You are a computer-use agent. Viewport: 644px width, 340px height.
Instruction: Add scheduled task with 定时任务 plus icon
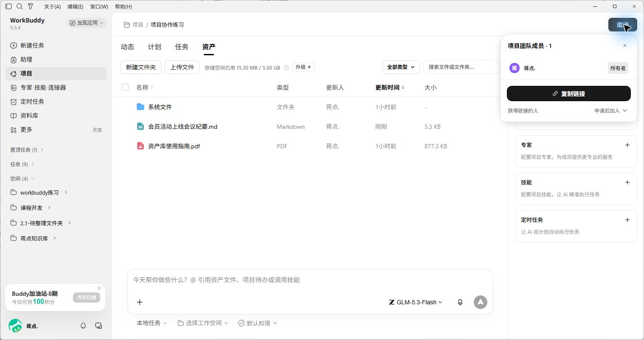click(x=627, y=220)
